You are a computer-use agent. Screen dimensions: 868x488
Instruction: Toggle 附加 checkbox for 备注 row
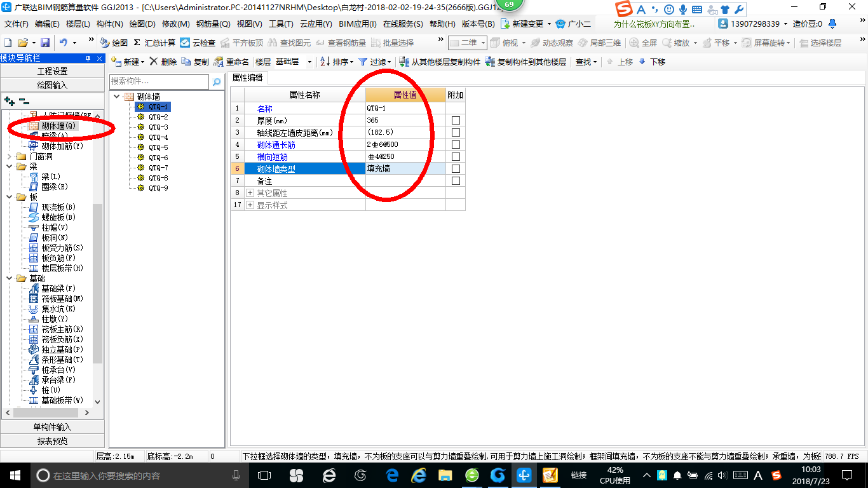(456, 180)
